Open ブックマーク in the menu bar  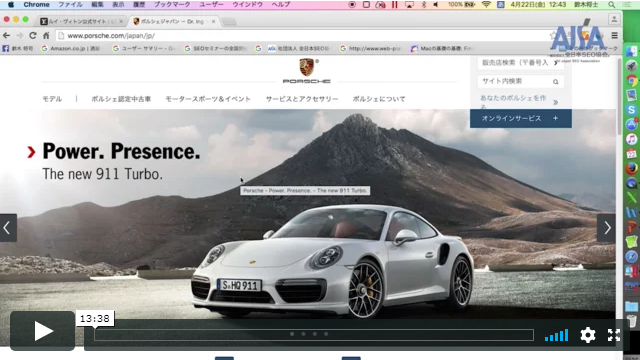point(172,4)
